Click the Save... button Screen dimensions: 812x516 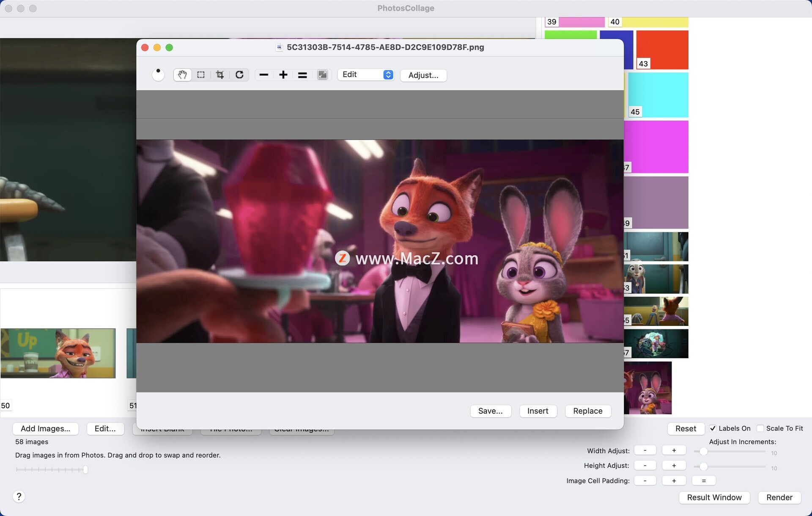click(x=491, y=411)
